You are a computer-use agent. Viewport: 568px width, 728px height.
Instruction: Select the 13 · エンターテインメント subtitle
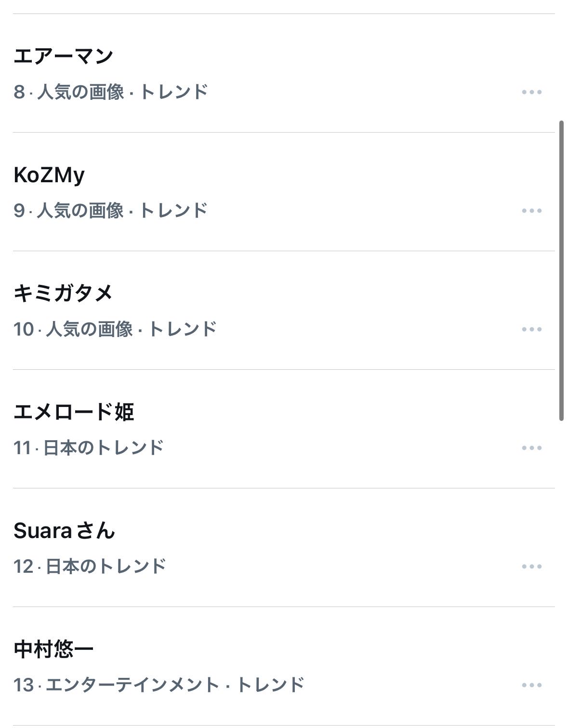pos(159,685)
